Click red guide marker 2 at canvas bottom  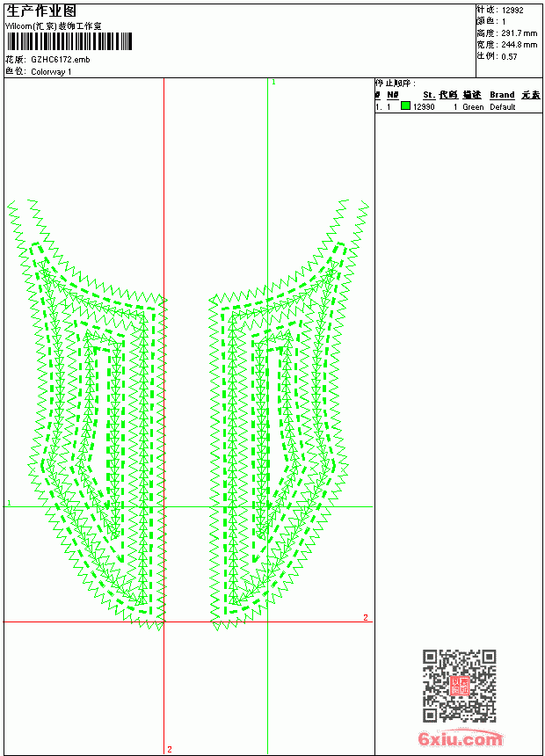[x=170, y=749]
